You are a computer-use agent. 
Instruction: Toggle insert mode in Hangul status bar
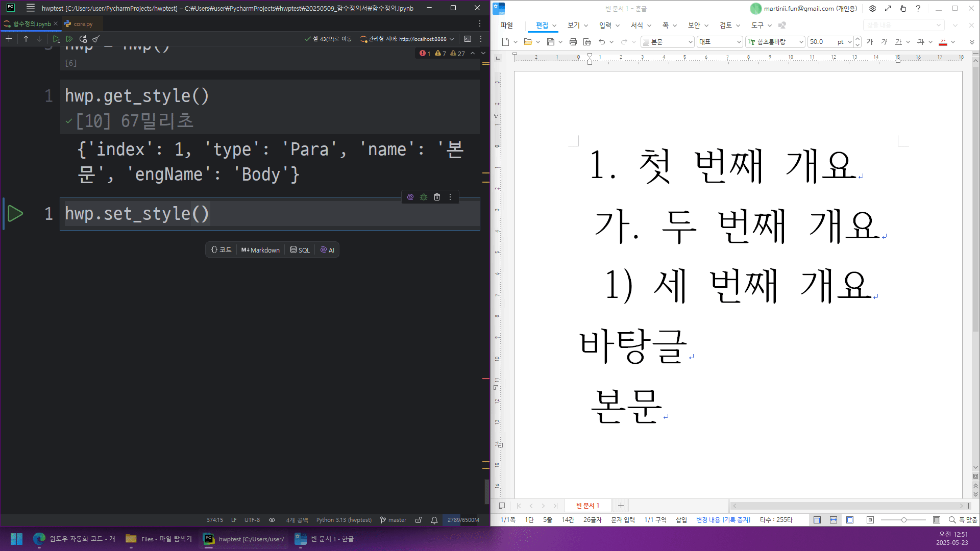tap(681, 520)
